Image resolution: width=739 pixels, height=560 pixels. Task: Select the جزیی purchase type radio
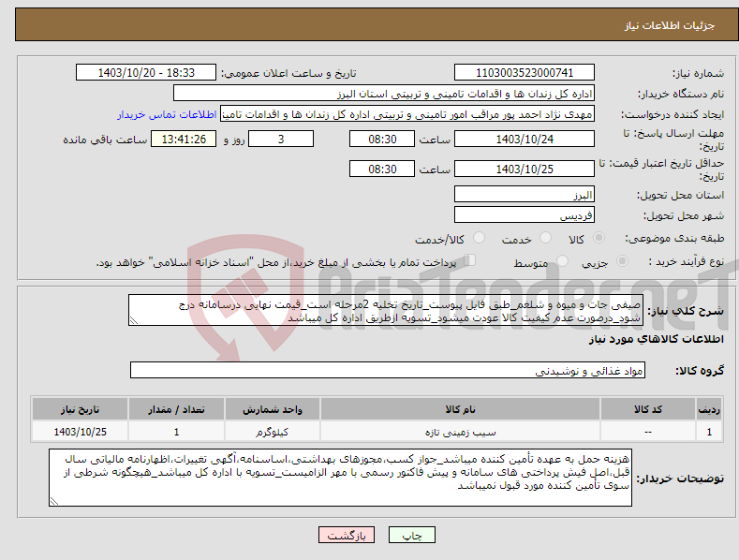[x=622, y=260]
